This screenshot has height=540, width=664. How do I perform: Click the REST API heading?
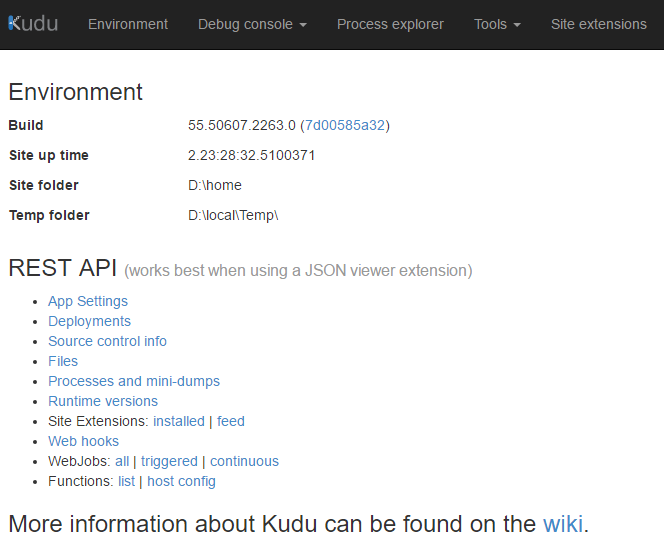(62, 268)
